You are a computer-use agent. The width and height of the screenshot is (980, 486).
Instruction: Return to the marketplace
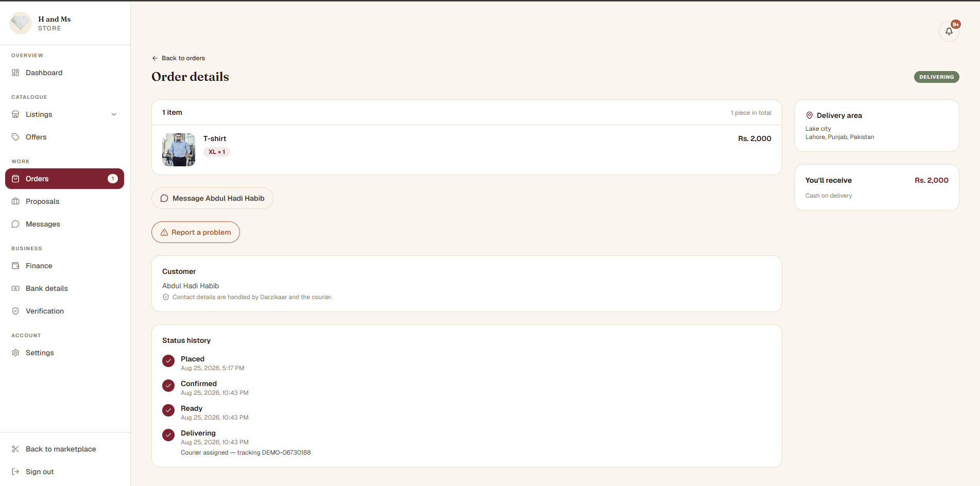pyautogui.click(x=65, y=449)
